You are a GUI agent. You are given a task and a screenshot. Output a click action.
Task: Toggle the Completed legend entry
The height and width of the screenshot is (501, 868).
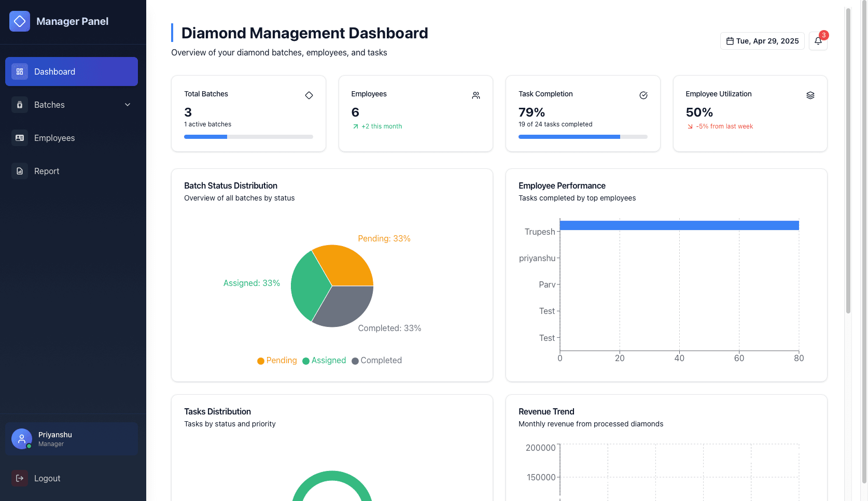(376, 361)
